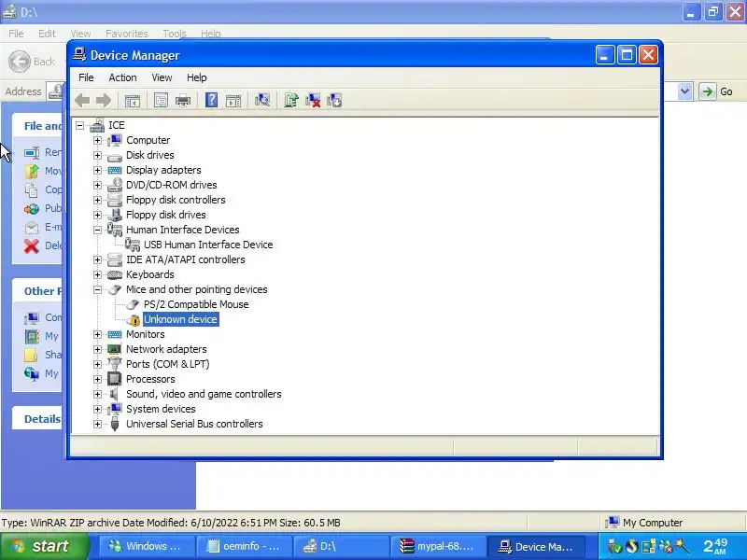
Task: Select Keyboards label in tree
Action: pyautogui.click(x=150, y=274)
